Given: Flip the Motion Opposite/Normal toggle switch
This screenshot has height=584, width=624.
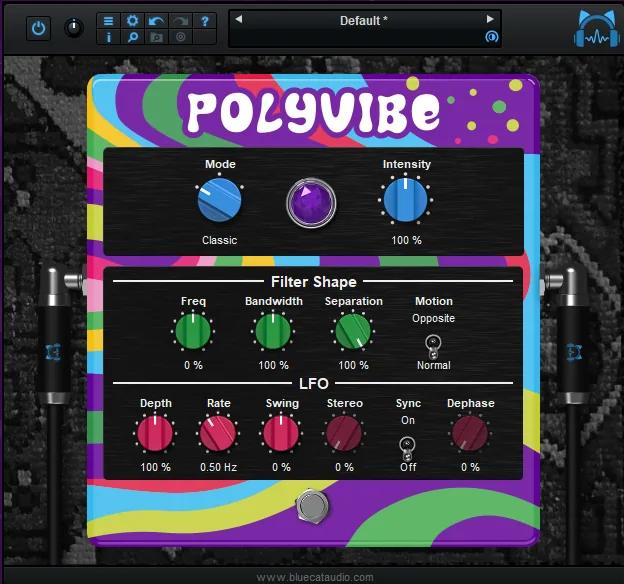Looking at the screenshot, I should pos(433,347).
